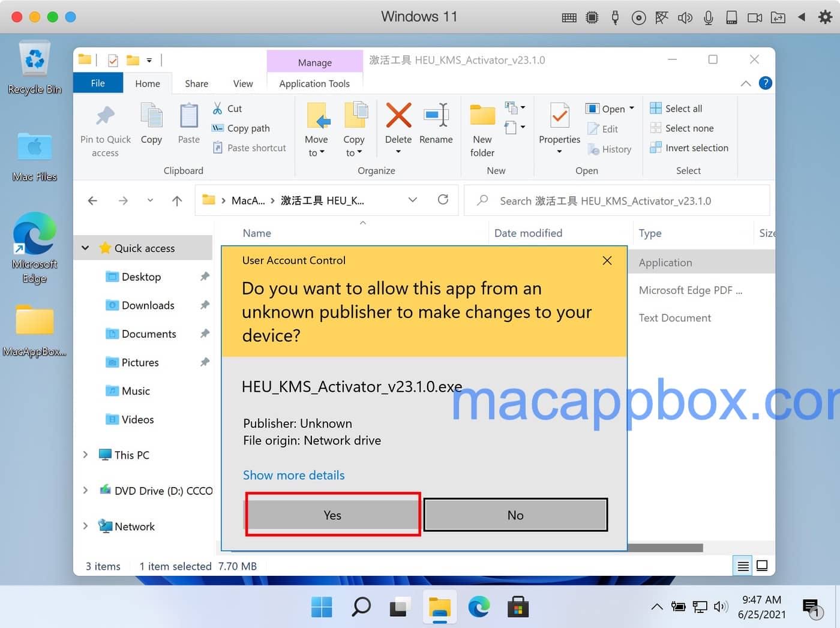Go up one folder level

point(177,200)
